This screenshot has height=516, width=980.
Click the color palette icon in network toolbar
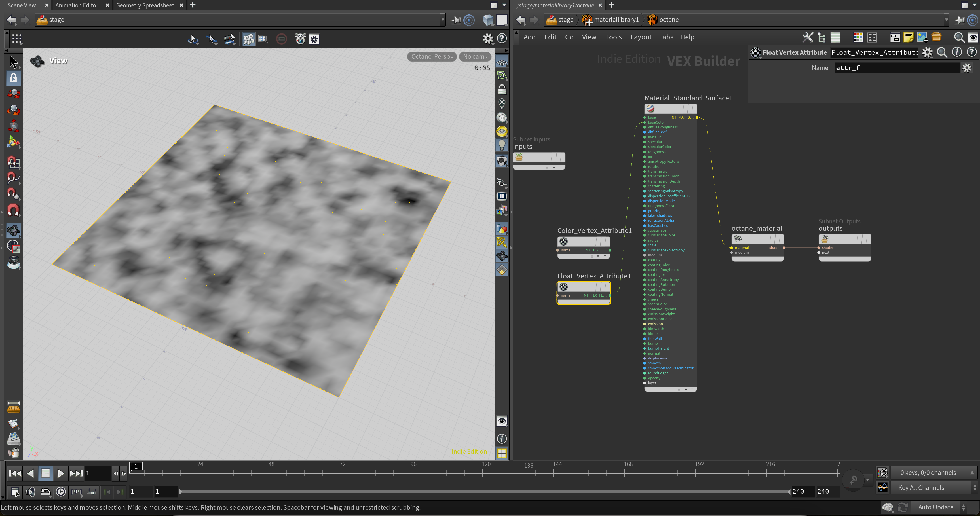(x=858, y=37)
